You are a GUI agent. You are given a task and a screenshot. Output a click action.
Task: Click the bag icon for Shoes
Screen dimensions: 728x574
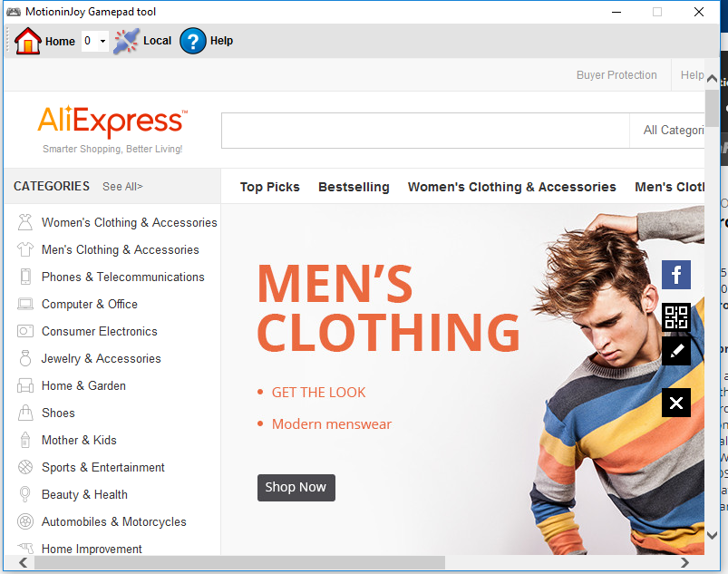pos(25,413)
